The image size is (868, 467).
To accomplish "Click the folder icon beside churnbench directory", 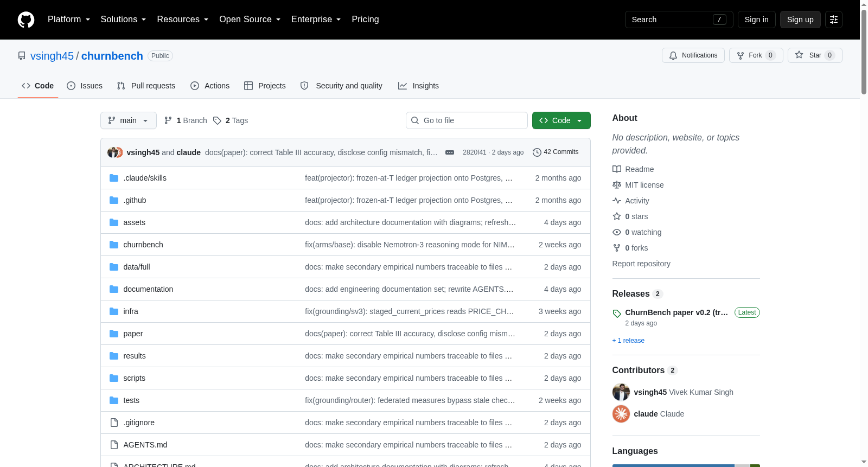I will point(114,245).
